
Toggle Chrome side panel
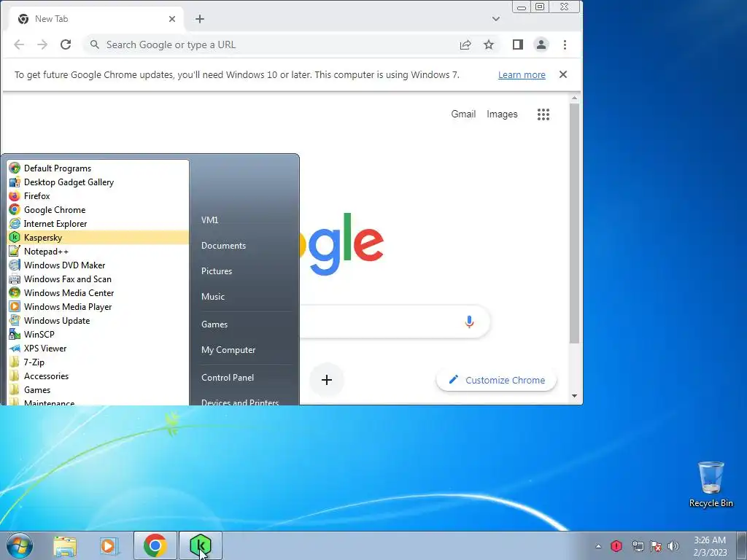click(518, 44)
